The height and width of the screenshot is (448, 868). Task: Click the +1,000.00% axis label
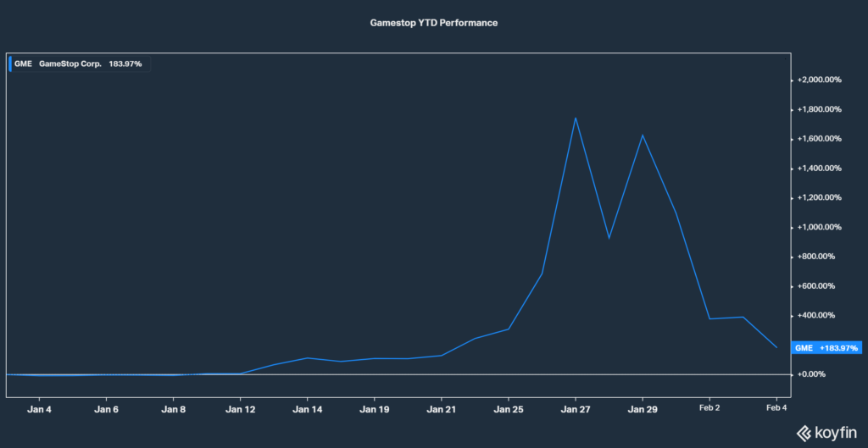(x=820, y=227)
